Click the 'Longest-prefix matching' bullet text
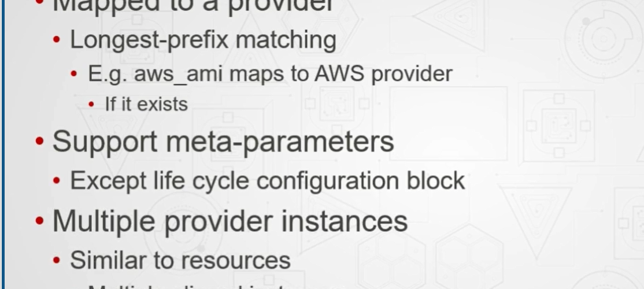This screenshot has width=644, height=289. (203, 40)
